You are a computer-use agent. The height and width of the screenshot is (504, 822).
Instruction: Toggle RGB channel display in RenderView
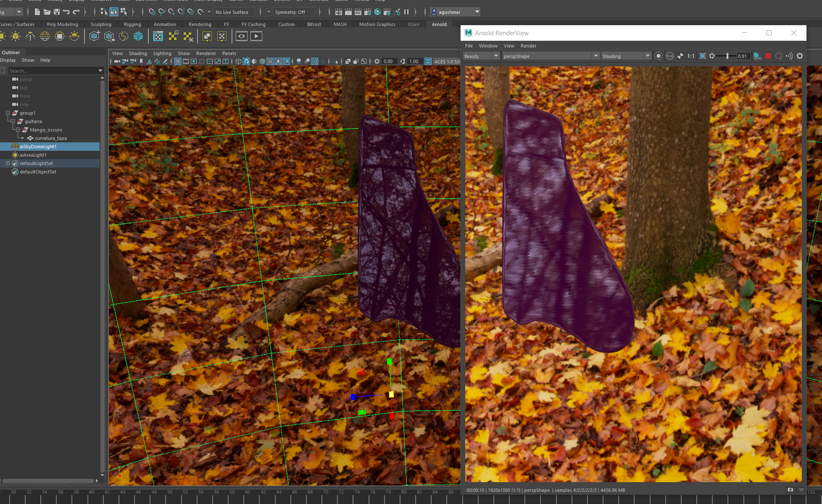[x=670, y=56]
